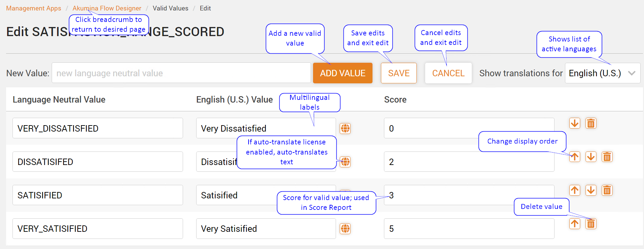The image size is (644, 249).
Task: Cancel the edits with CANCEL button
Action: click(x=448, y=73)
